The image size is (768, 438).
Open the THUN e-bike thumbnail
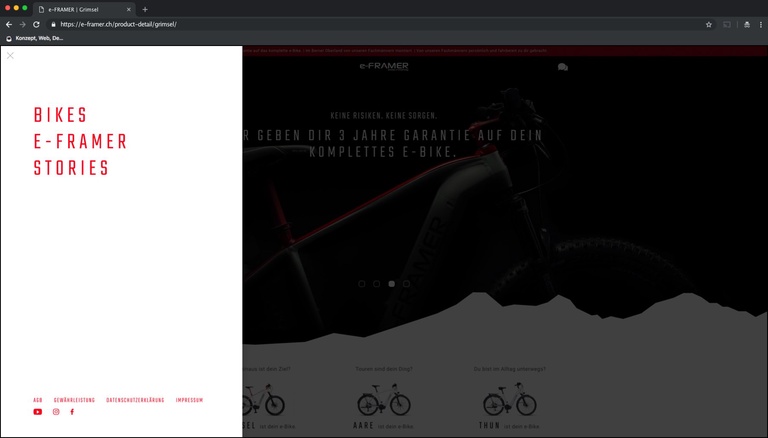click(510, 399)
